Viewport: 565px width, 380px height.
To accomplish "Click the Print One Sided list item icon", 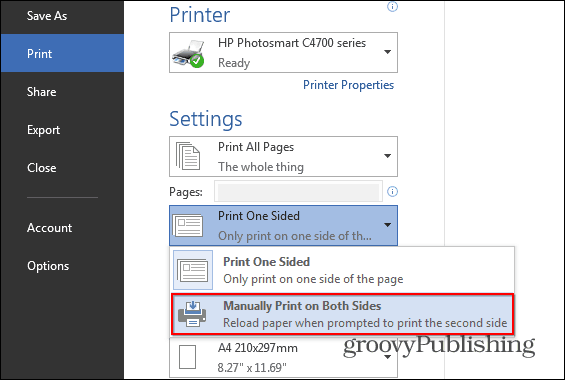I will pyautogui.click(x=193, y=270).
